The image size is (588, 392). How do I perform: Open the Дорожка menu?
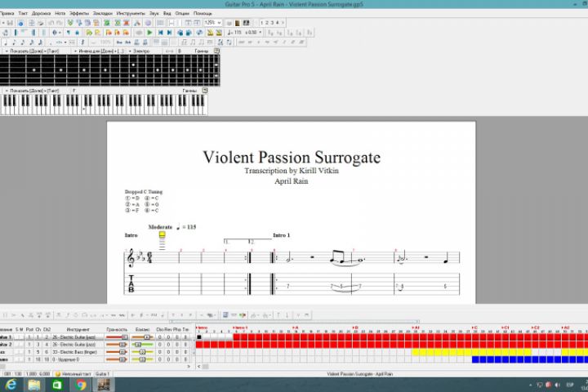[41, 13]
